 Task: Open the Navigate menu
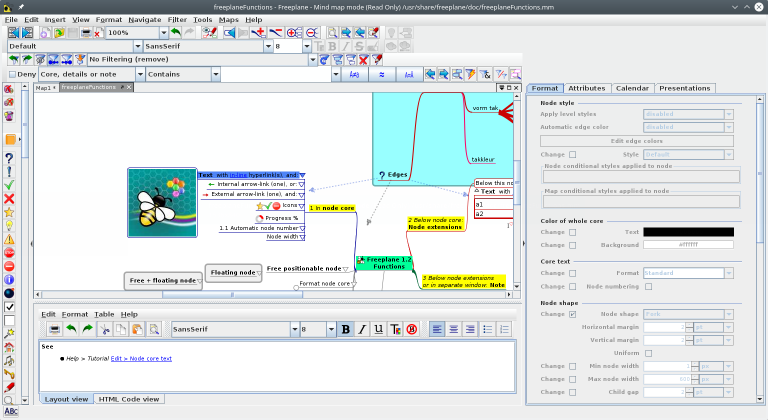(145, 20)
